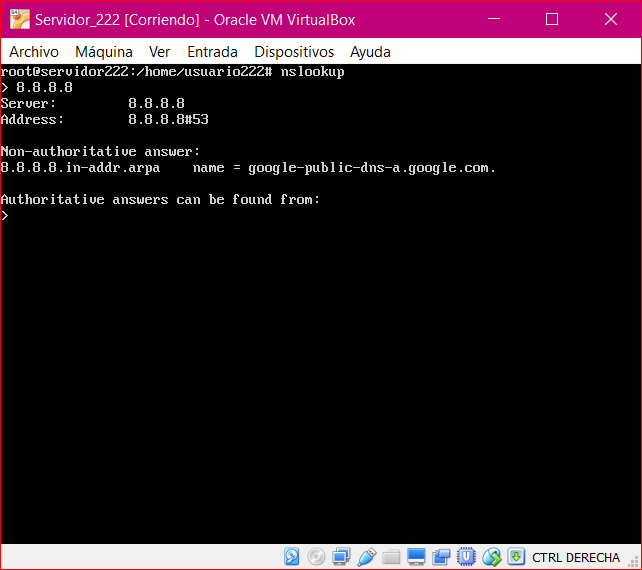Open the Ayuda menu
This screenshot has width=642, height=570.
(x=370, y=52)
